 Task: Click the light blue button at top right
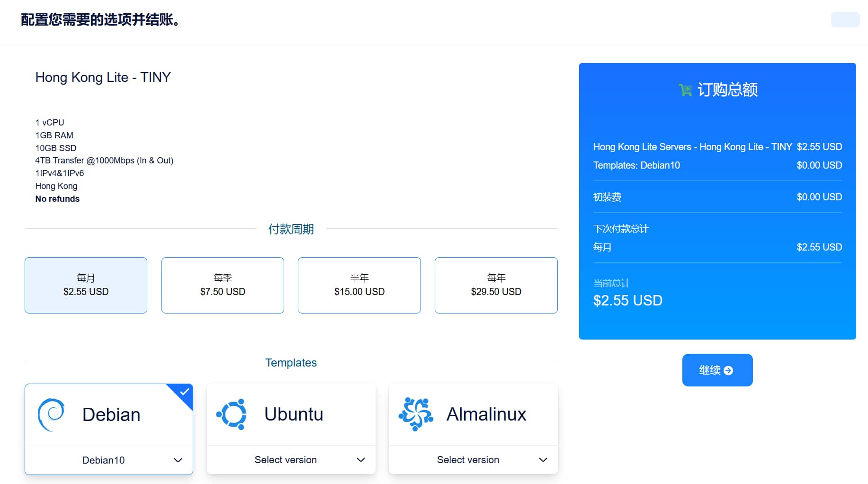pyautogui.click(x=845, y=20)
